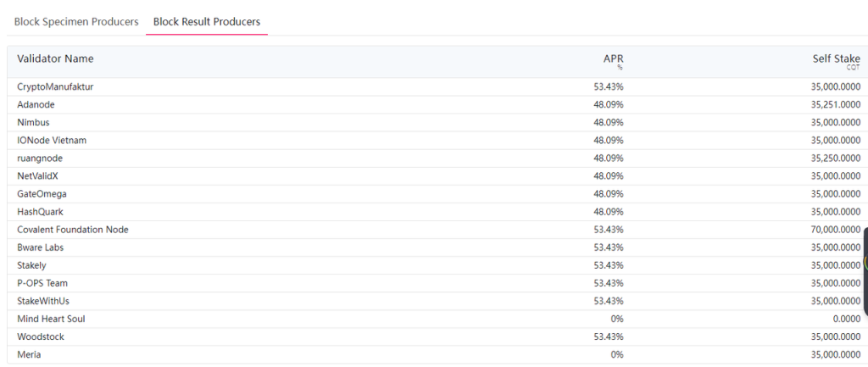Select ruangnode in the validator list
This screenshot has height=367, width=868.
(40, 158)
